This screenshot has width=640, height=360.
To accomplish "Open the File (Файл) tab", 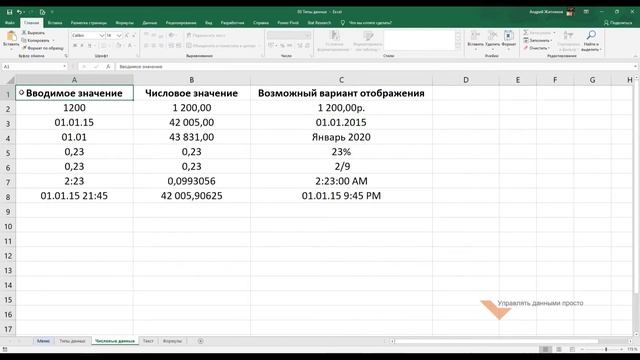I will click(10, 22).
